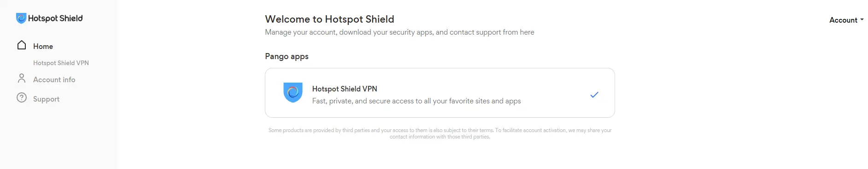Click the VPN app description text
Viewport: 868px width, 169px height.
[x=416, y=101]
